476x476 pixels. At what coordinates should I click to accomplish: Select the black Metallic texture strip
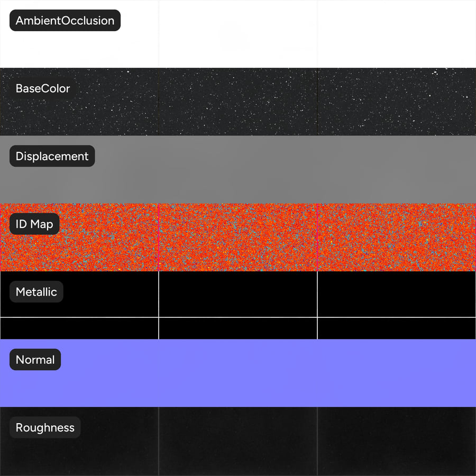coord(238,305)
